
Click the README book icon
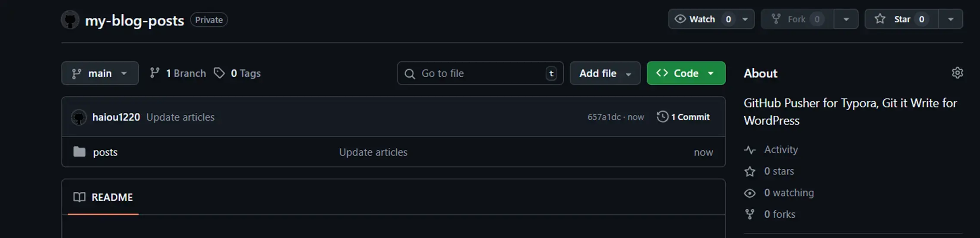click(x=79, y=197)
